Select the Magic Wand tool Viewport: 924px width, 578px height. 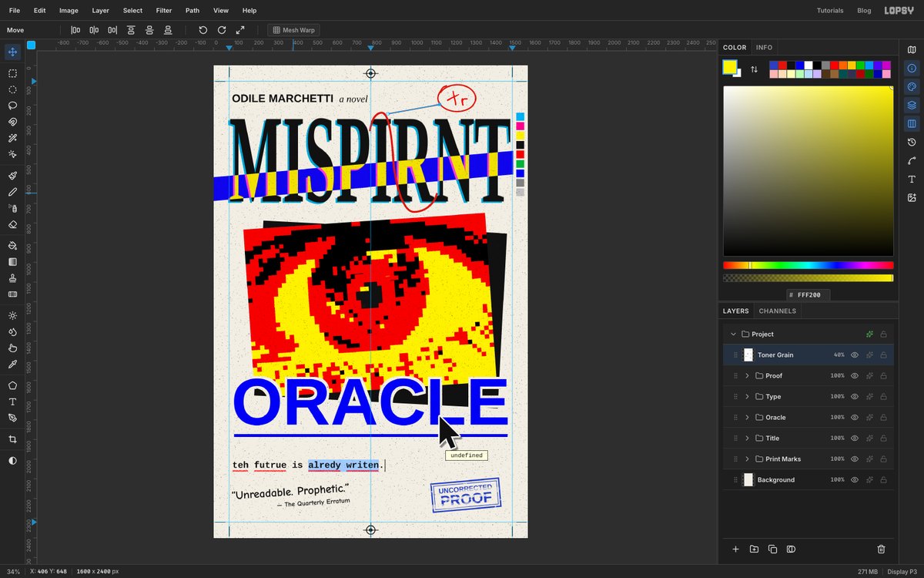[12, 138]
